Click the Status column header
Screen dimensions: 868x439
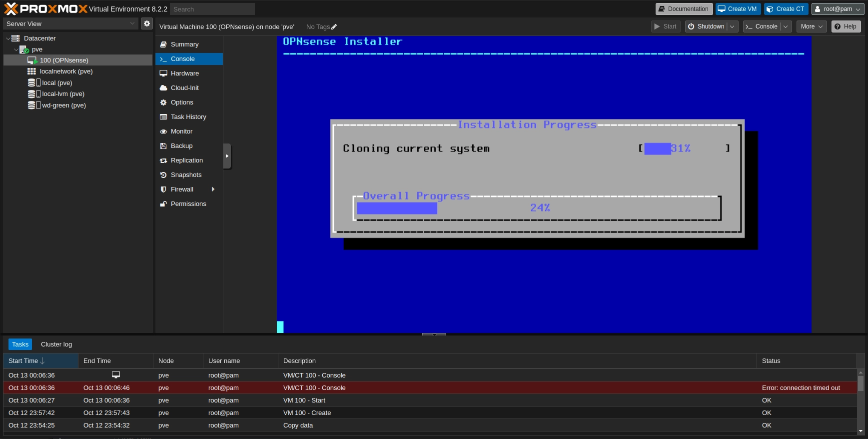[x=807, y=361]
